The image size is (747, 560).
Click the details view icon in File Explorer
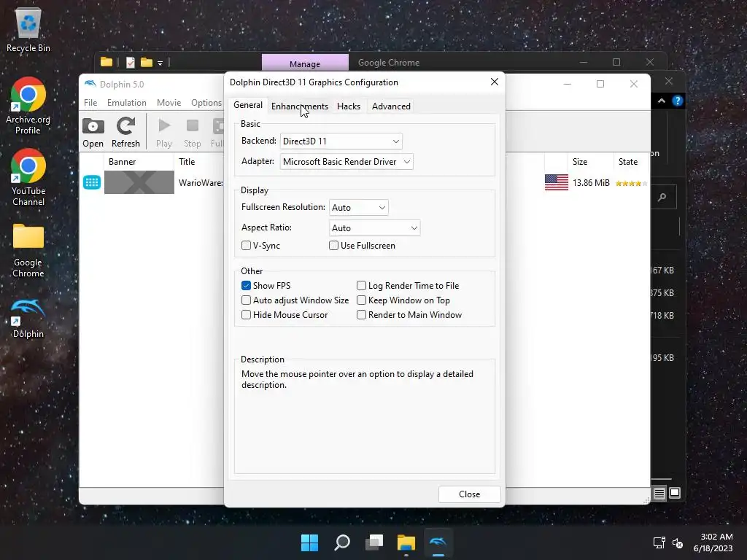click(659, 494)
